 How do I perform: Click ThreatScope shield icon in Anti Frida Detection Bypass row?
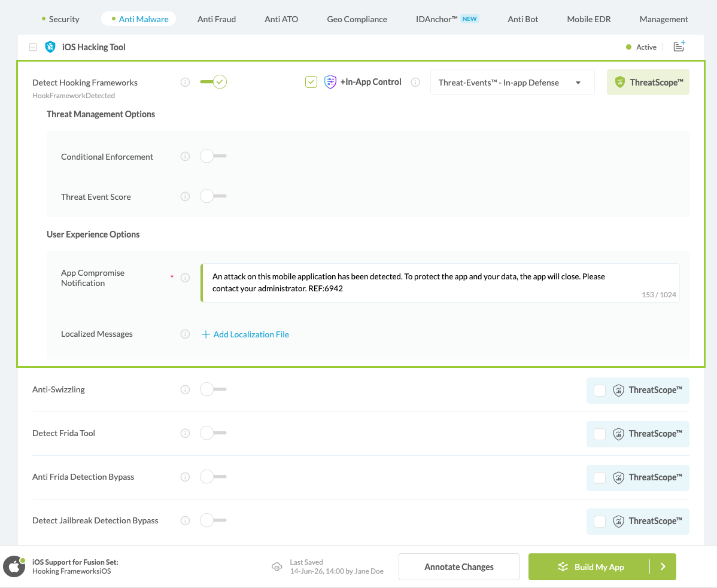618,477
